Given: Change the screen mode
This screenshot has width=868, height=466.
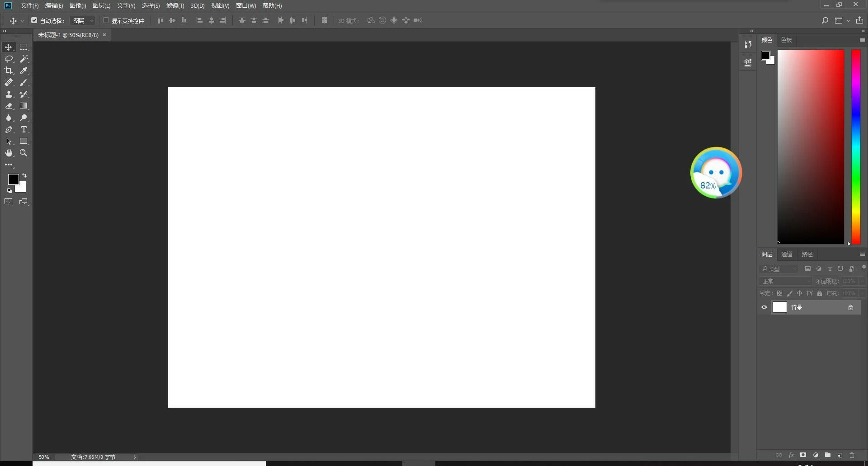Looking at the screenshot, I should coord(24,202).
